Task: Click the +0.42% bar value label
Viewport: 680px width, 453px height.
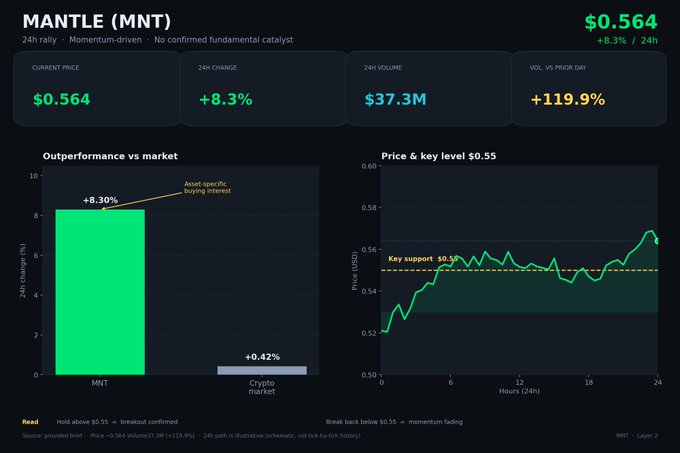Action: 262,357
